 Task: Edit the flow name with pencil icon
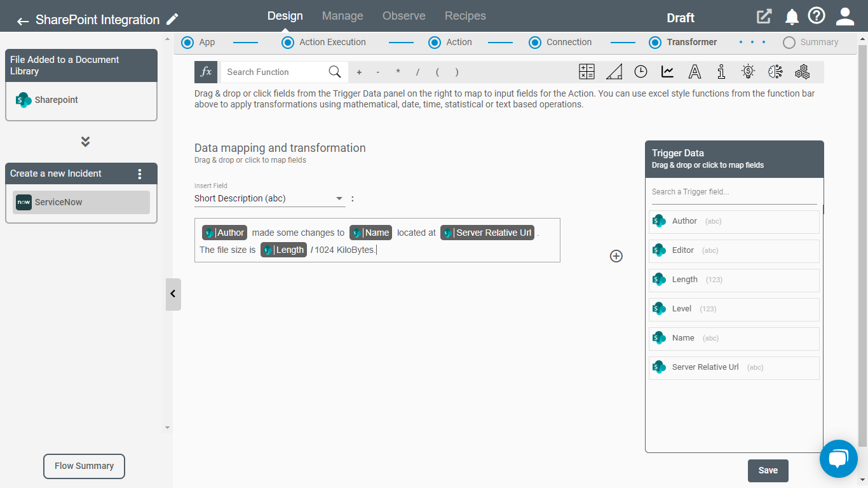pyautogui.click(x=172, y=19)
